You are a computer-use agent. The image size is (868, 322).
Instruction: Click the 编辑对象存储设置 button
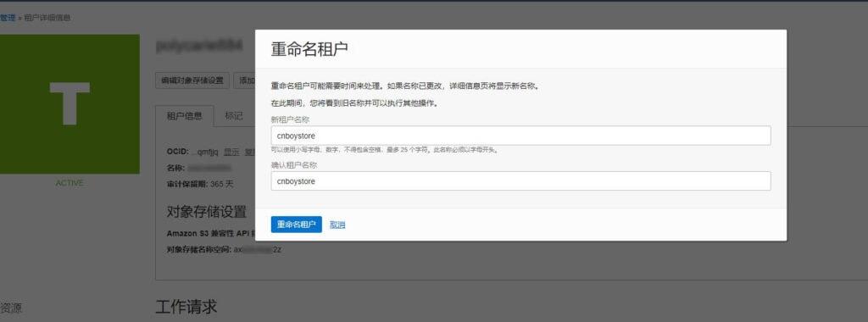click(192, 80)
